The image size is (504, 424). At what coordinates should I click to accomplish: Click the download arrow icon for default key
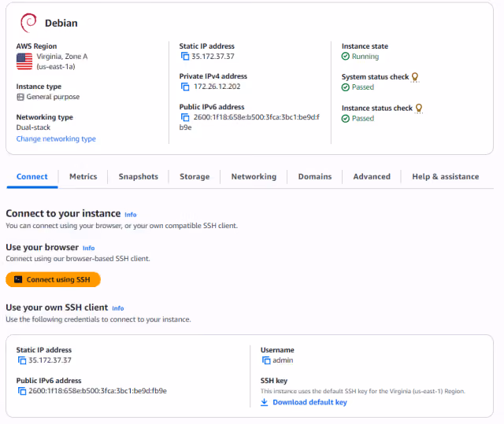(x=265, y=402)
